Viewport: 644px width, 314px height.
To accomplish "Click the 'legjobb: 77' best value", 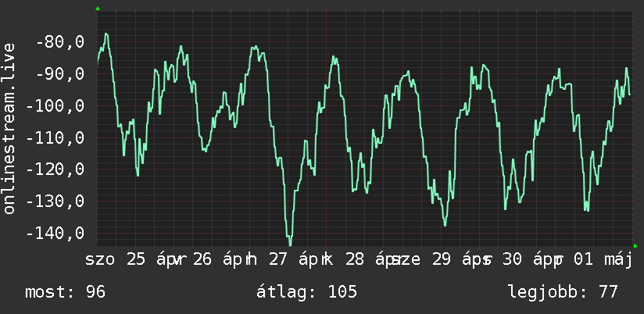I will point(563,292).
